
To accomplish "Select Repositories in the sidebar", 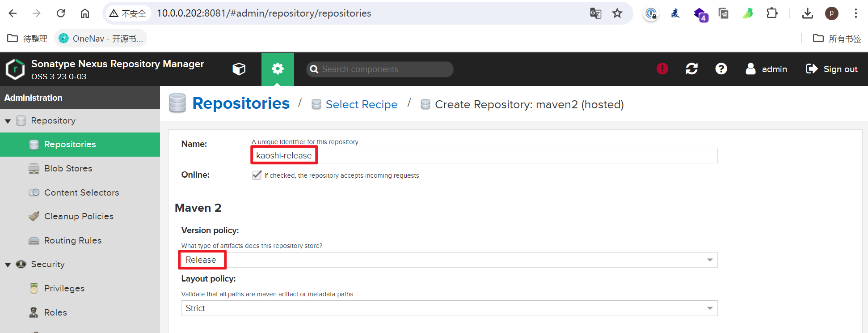I will point(80,145).
